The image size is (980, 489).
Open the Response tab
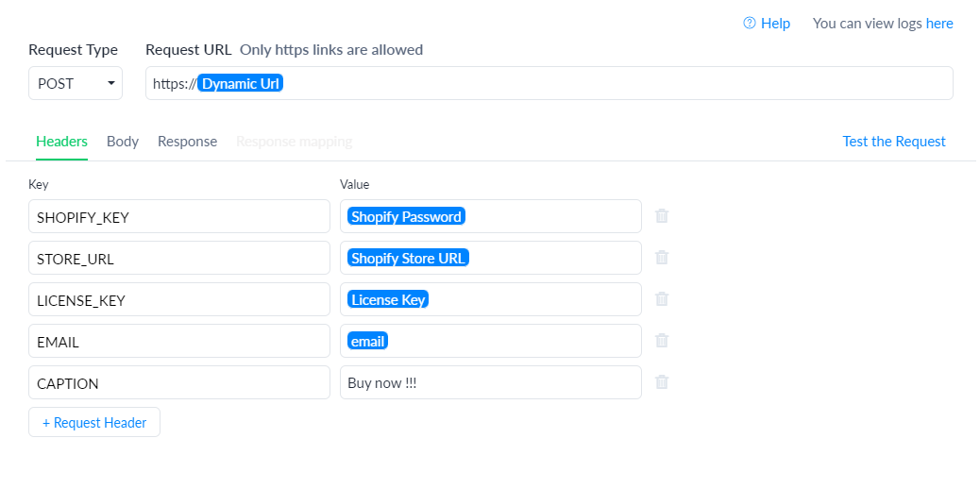[x=188, y=142]
